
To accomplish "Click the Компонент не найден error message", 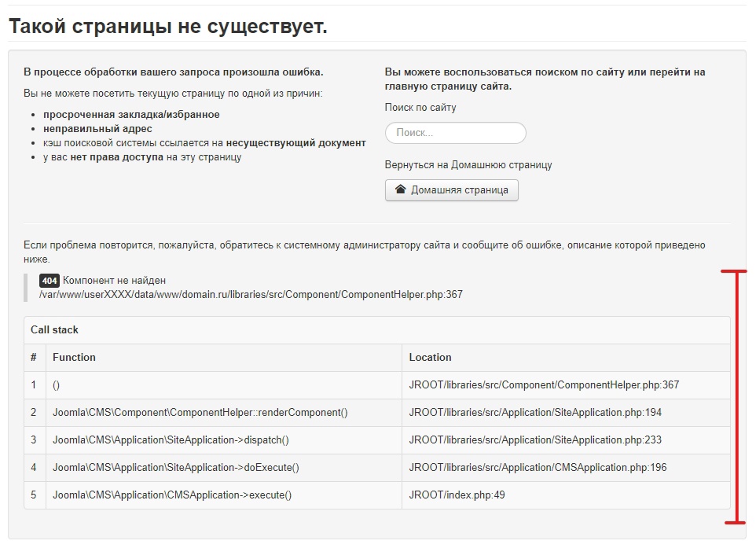I will [115, 281].
